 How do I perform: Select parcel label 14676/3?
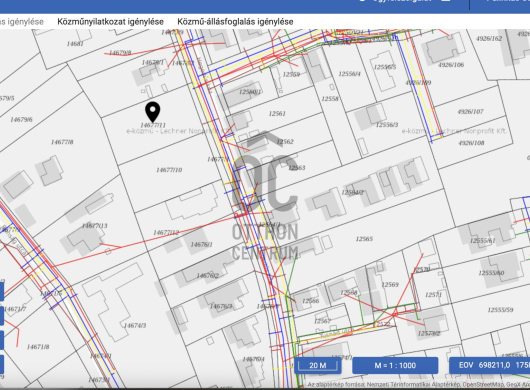tap(221, 306)
